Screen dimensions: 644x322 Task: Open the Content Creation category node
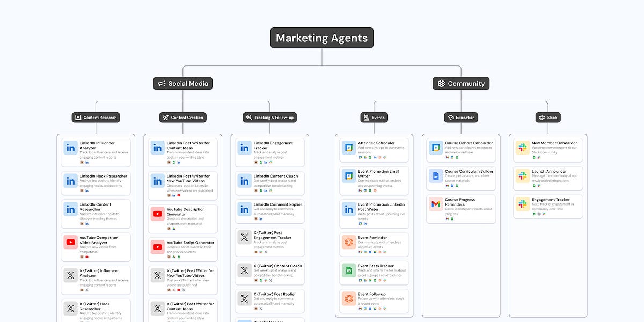click(x=183, y=117)
